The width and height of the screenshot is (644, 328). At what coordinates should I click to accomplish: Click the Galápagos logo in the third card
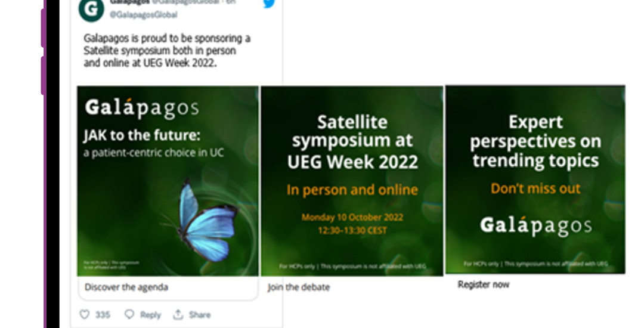(x=536, y=225)
